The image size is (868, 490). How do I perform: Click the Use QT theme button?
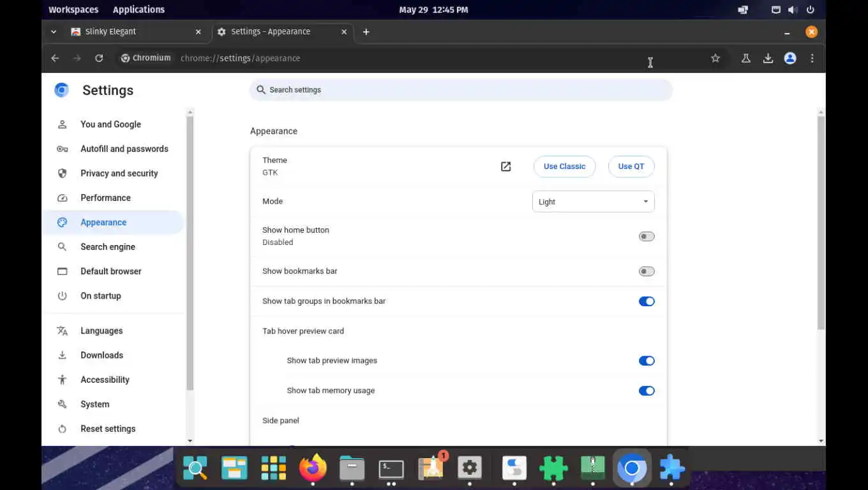coord(631,167)
